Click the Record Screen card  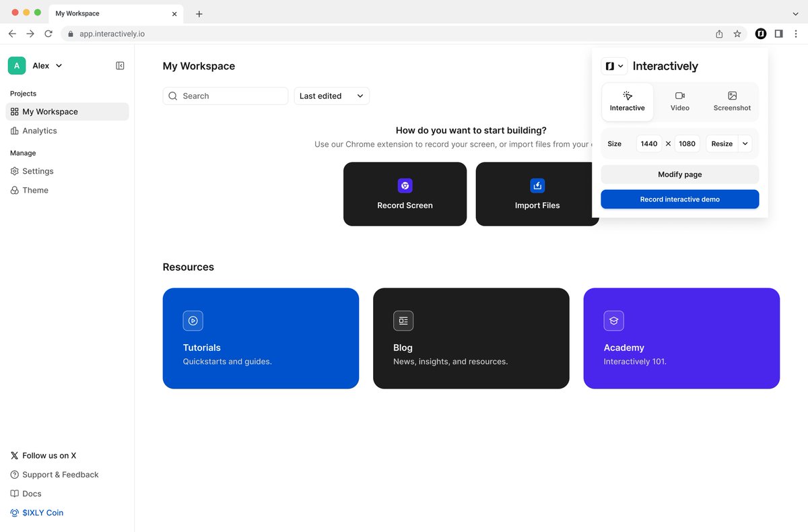[x=405, y=194]
